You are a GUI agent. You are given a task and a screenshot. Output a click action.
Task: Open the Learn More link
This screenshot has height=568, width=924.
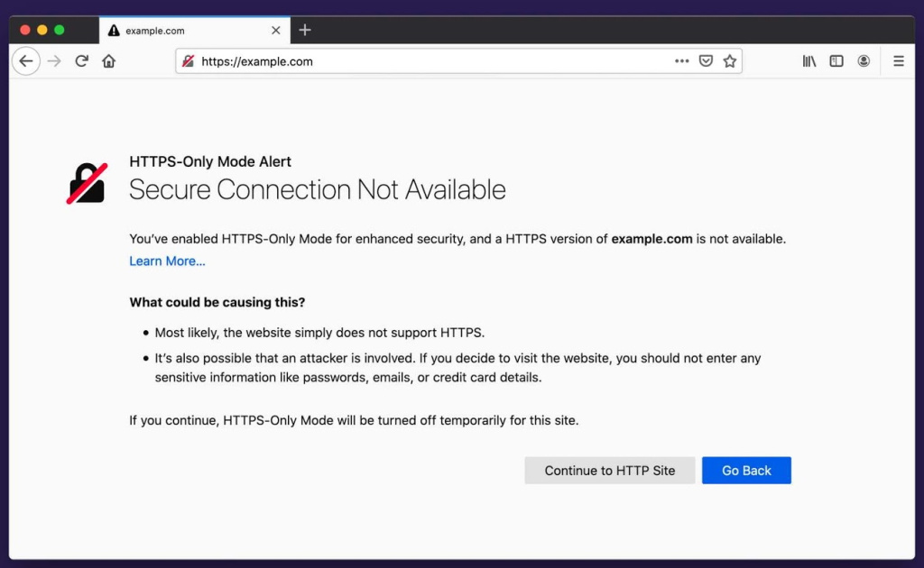click(167, 261)
